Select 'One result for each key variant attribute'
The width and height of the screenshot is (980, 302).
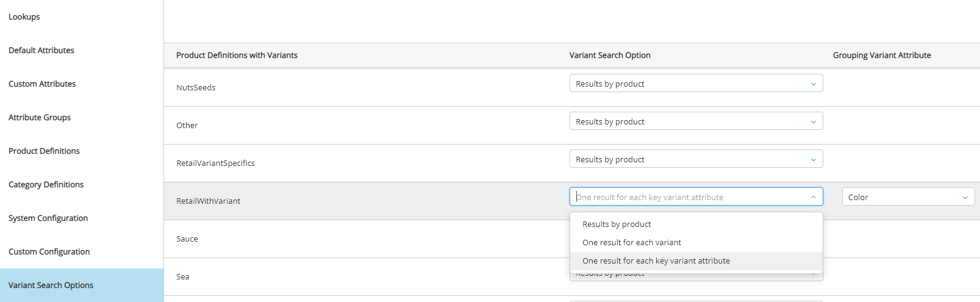656,261
